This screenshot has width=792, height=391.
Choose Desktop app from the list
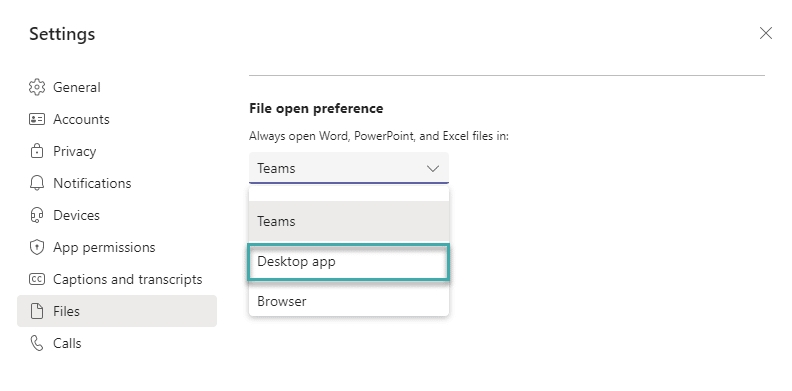coord(349,262)
